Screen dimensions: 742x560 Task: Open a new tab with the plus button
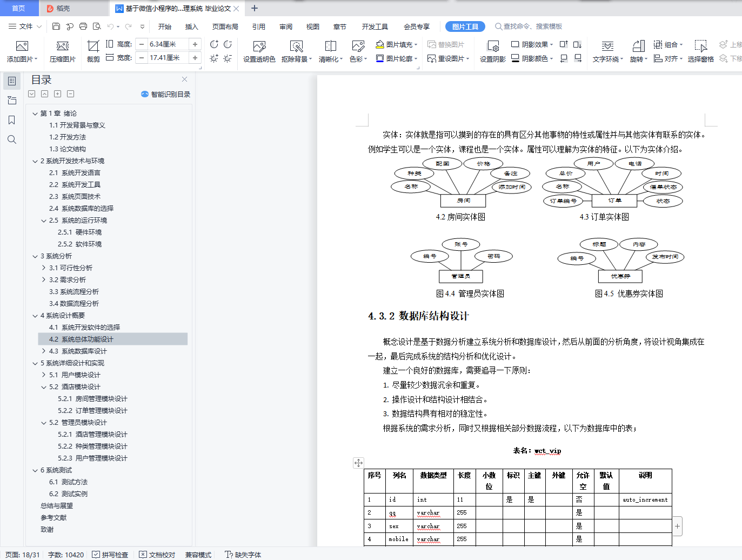click(255, 8)
